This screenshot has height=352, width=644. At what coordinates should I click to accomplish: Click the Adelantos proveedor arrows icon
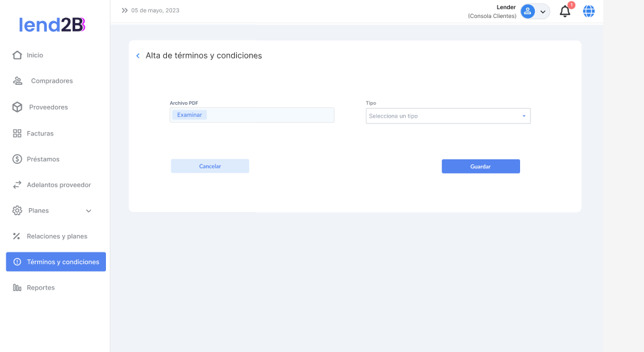click(x=17, y=185)
